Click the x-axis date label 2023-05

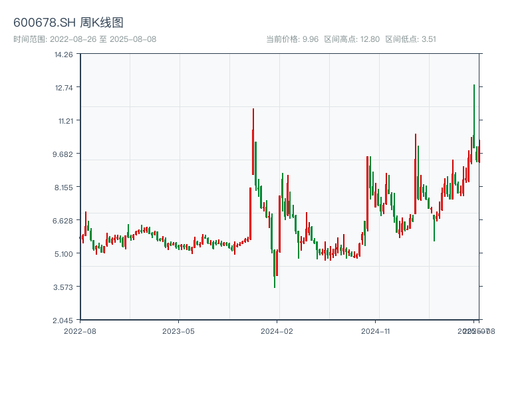pos(178,331)
